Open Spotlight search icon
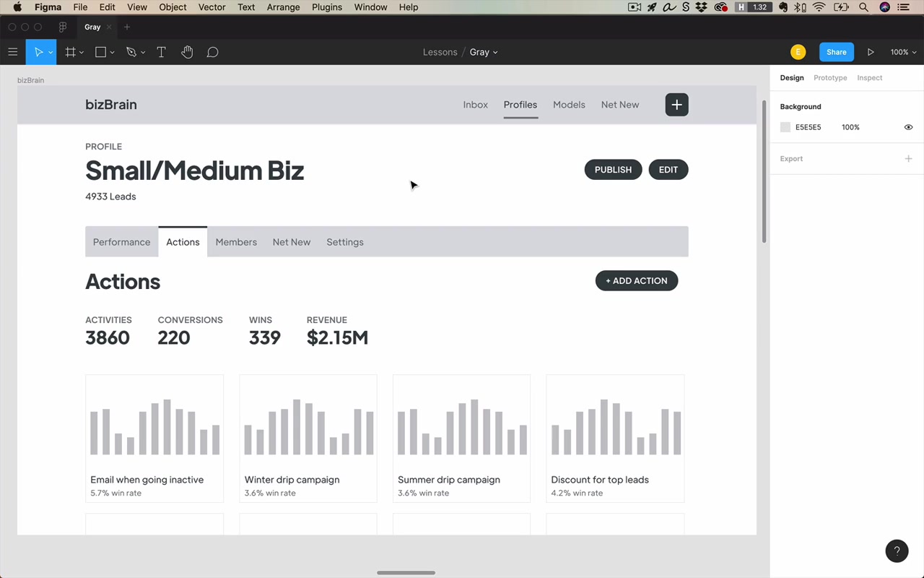 (863, 7)
